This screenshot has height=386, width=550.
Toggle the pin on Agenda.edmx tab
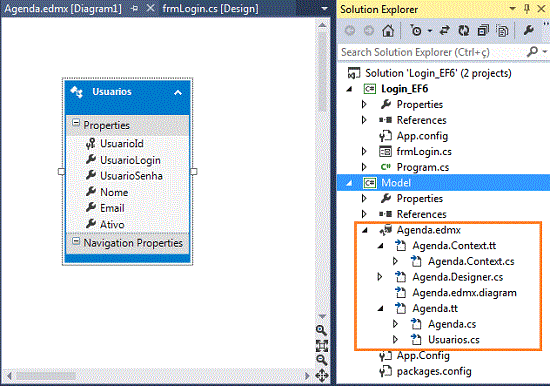(x=134, y=8)
